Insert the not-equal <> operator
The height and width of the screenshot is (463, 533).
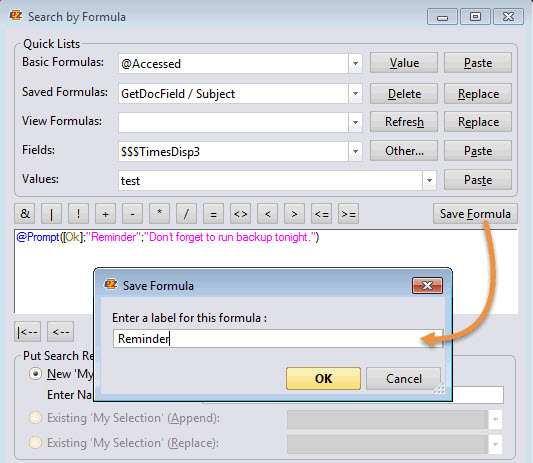(240, 214)
